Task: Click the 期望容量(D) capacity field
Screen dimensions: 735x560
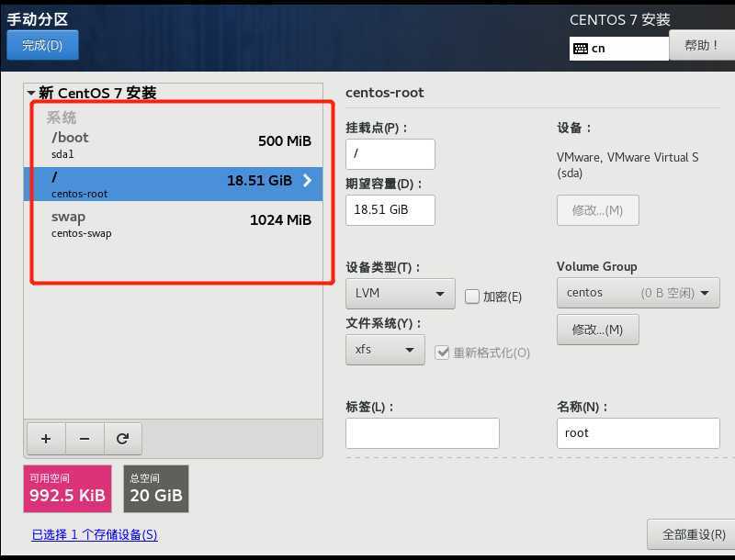Action: pyautogui.click(x=390, y=210)
